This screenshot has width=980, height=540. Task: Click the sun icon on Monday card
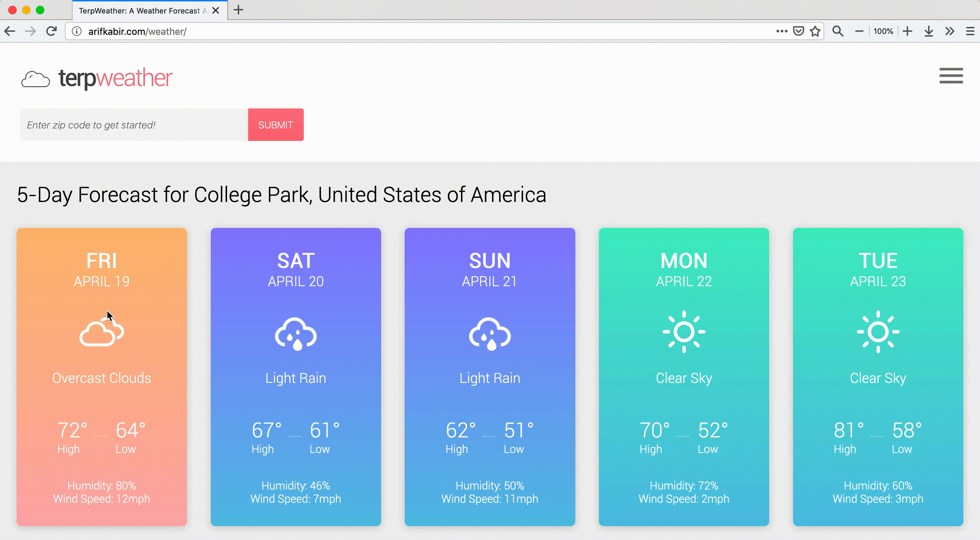coord(684,332)
